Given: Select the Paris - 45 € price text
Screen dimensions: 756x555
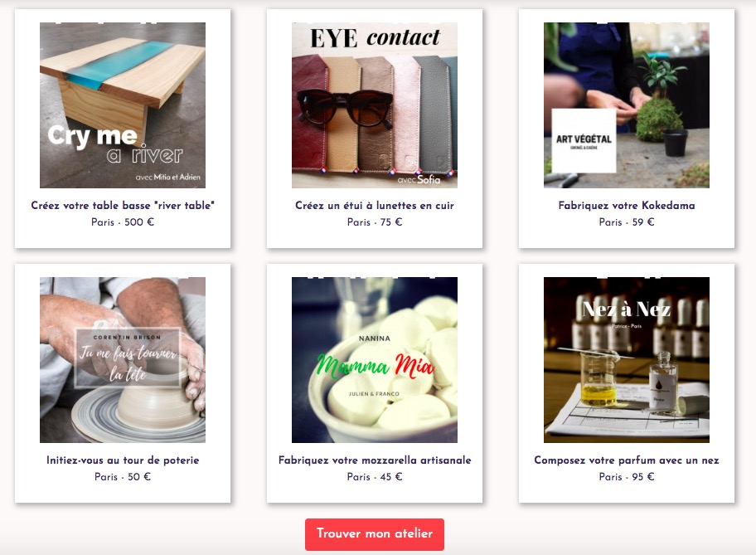Looking at the screenshot, I should coord(375,477).
